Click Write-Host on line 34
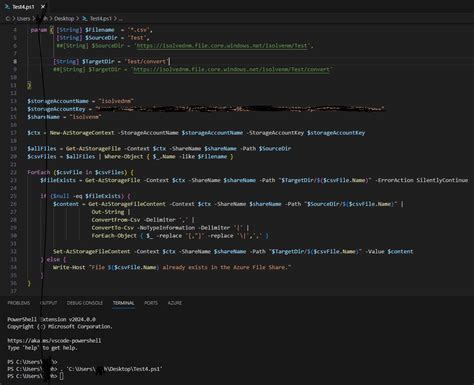 (x=69, y=267)
